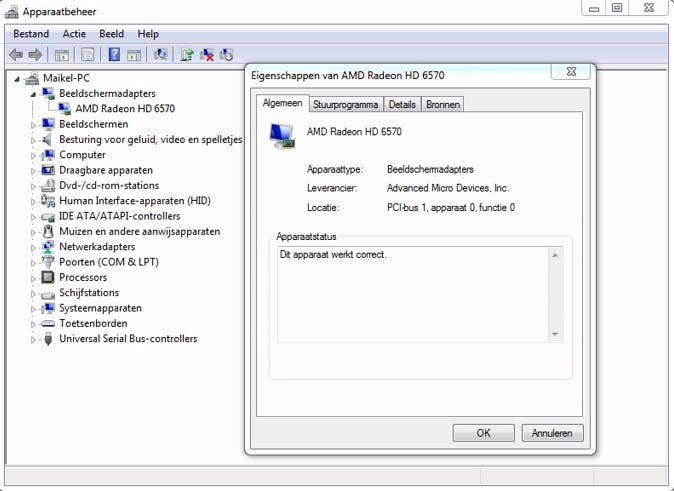Click the "Advanced Micro Devices, Inc." text

click(448, 188)
